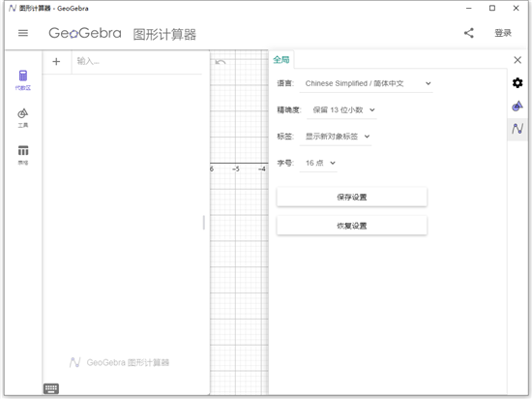Click the undo arrow on graphics view
The image size is (532, 399).
(x=221, y=62)
